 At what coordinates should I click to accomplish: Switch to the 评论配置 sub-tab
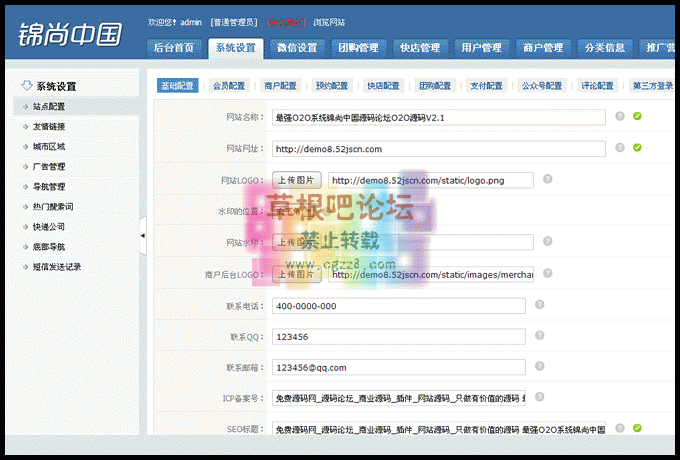pyautogui.click(x=598, y=86)
